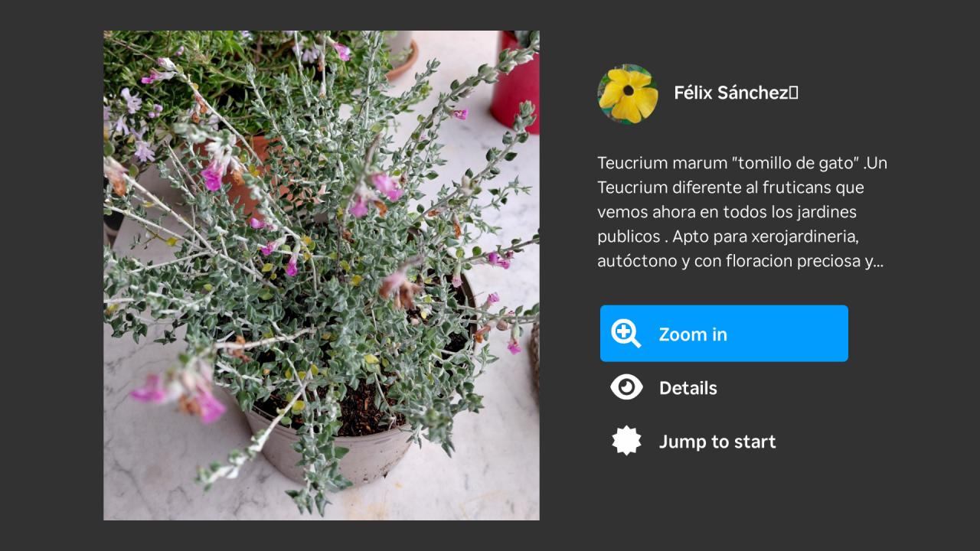Open the Félix Sánchez author name
This screenshot has width=980, height=551.
pyautogui.click(x=731, y=93)
